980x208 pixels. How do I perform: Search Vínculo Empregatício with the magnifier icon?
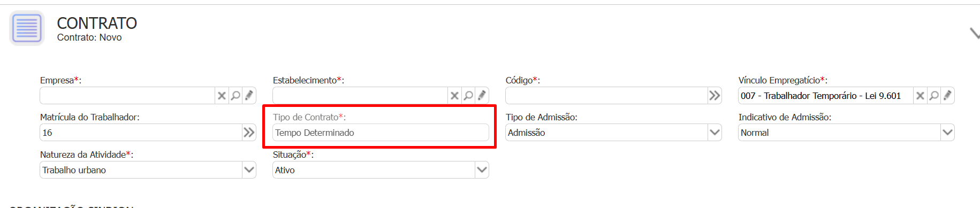click(x=934, y=96)
